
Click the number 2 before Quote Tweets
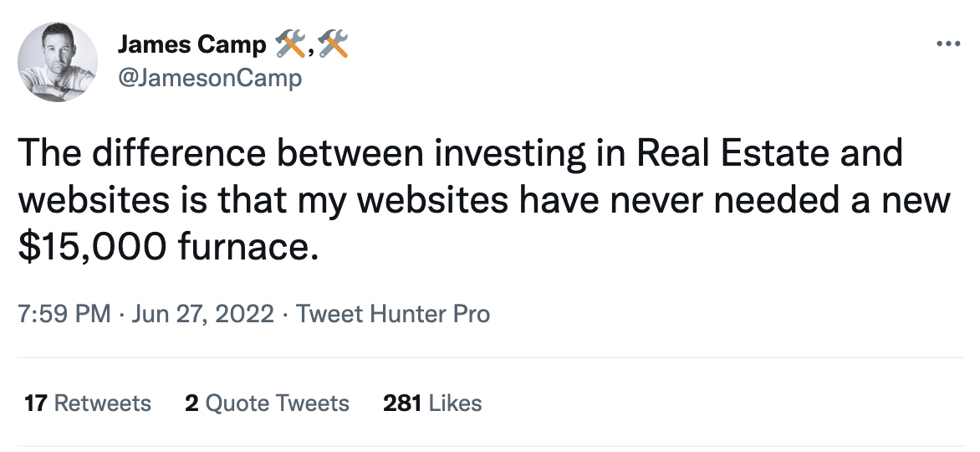(191, 403)
